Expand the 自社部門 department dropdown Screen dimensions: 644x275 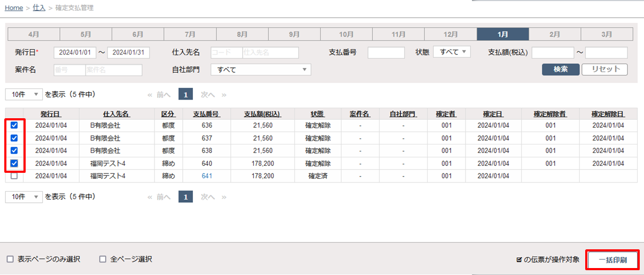(x=261, y=70)
